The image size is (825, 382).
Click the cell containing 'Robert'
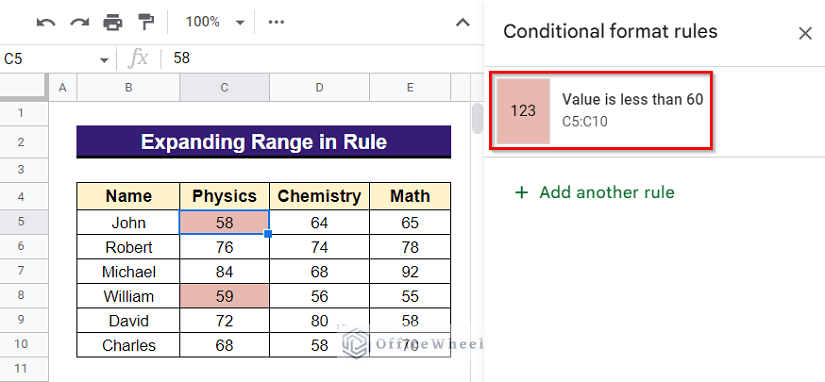128,247
